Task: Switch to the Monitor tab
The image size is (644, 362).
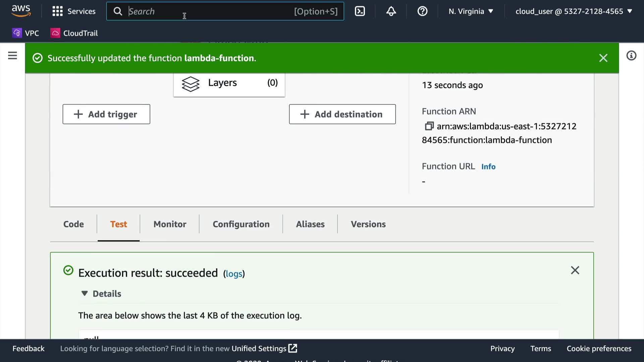Action: point(170,224)
